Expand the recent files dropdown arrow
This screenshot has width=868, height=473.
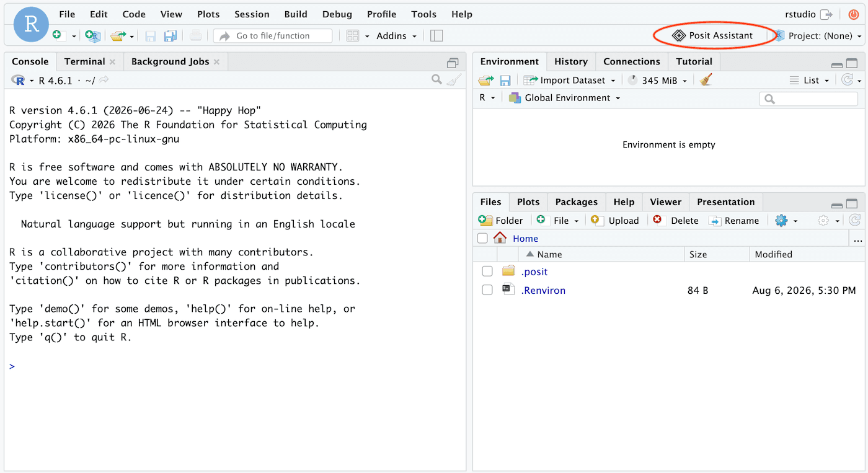pos(132,37)
